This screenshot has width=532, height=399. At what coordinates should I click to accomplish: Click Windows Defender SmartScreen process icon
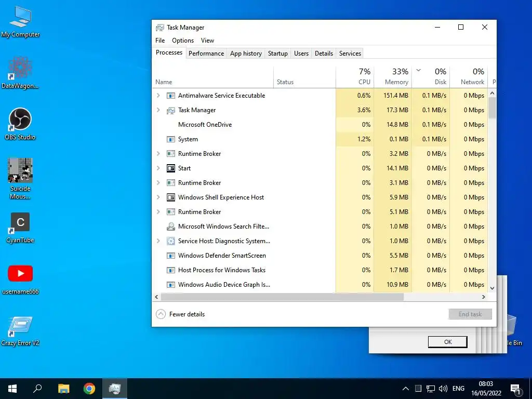(170, 256)
